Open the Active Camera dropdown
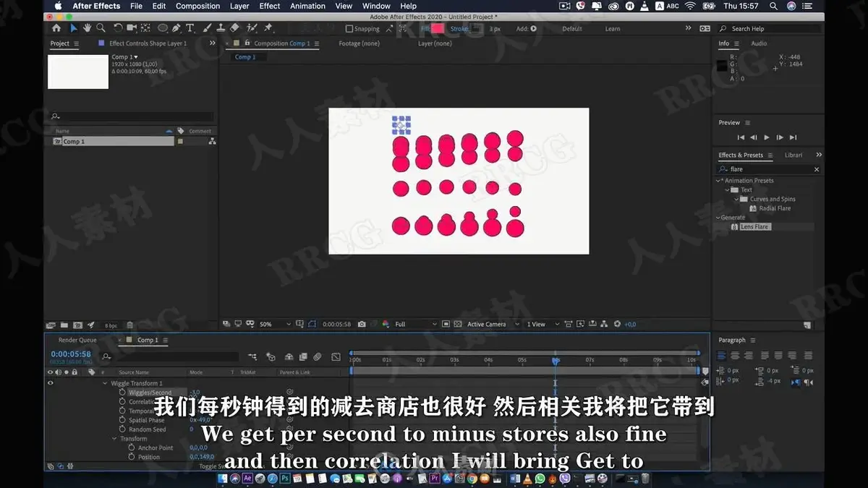Image resolution: width=868 pixels, height=488 pixels. click(493, 324)
